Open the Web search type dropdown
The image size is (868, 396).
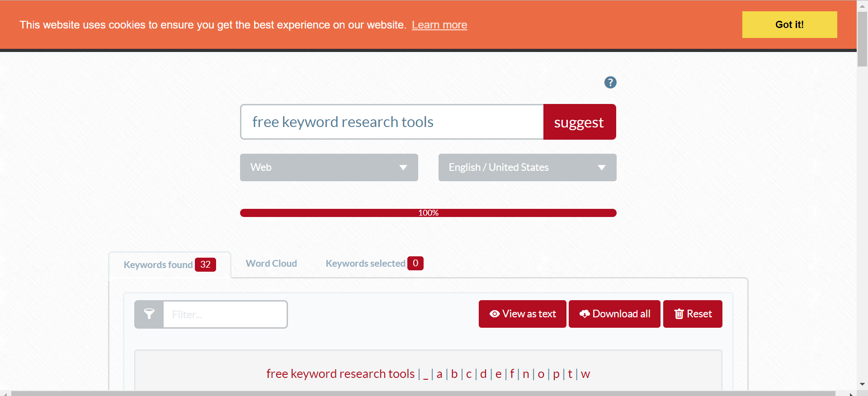[329, 167]
